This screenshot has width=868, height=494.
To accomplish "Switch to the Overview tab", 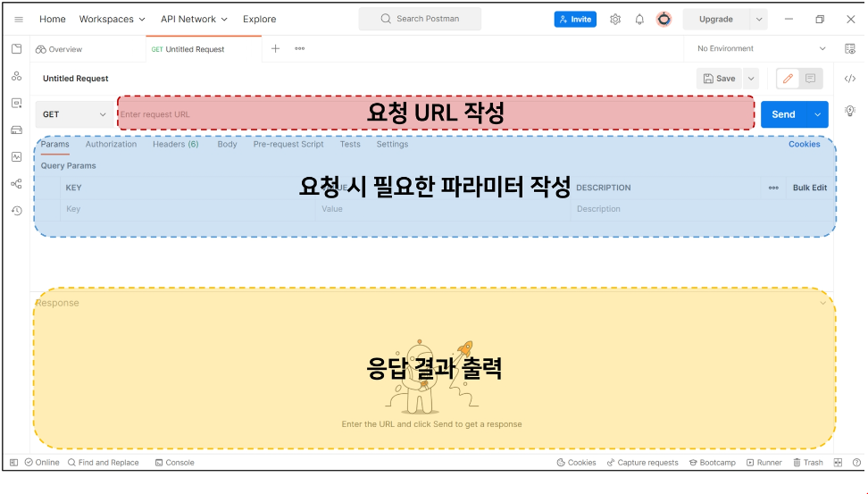I will [59, 49].
